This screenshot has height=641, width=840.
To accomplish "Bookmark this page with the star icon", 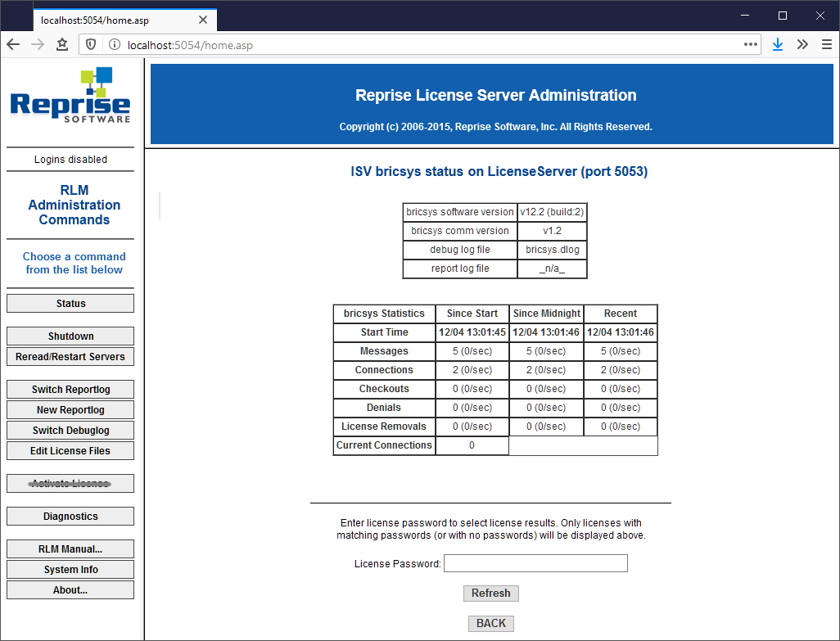I will [x=62, y=45].
